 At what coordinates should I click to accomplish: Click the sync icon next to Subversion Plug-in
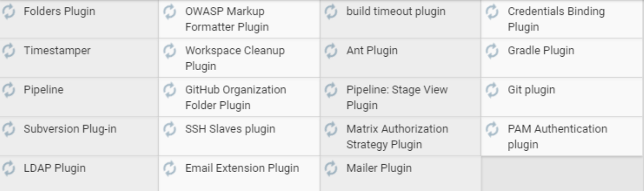(x=8, y=129)
